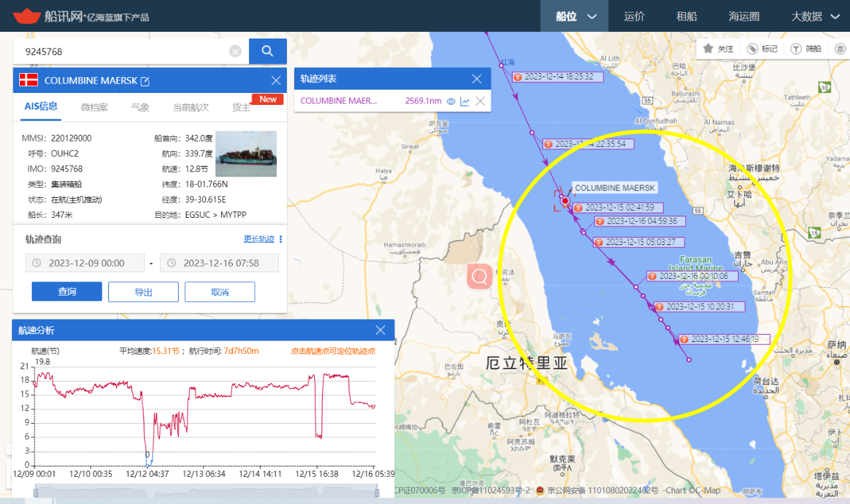Click the track point 2023-12-16 04:59:36
Screen dimensions: 850x504
click(x=640, y=221)
